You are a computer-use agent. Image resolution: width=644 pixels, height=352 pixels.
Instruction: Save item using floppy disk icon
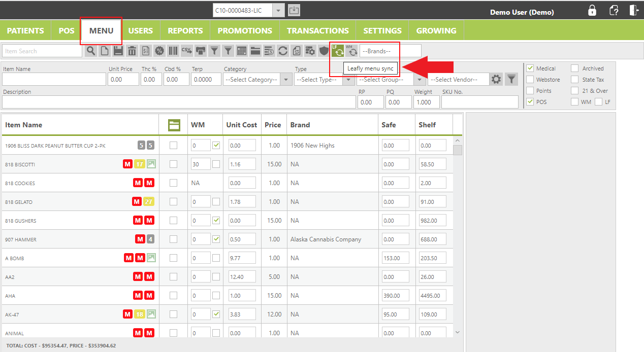(118, 51)
